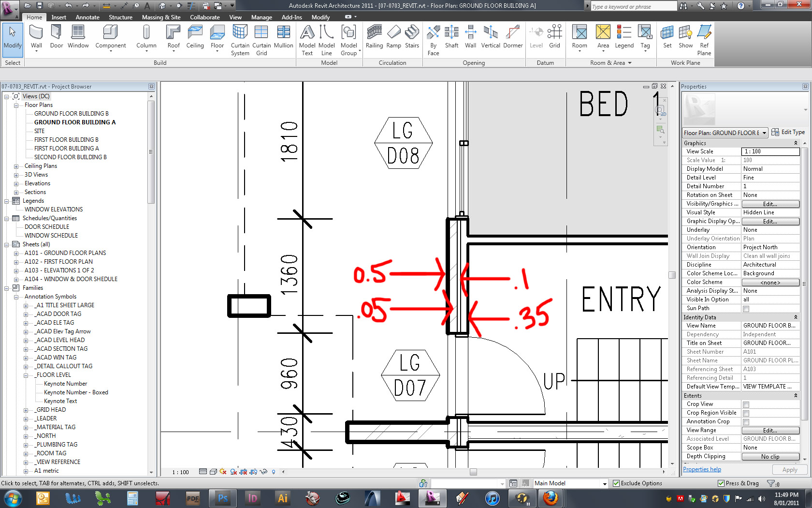
Task: Open the Massing & Site tab
Action: coord(161,17)
